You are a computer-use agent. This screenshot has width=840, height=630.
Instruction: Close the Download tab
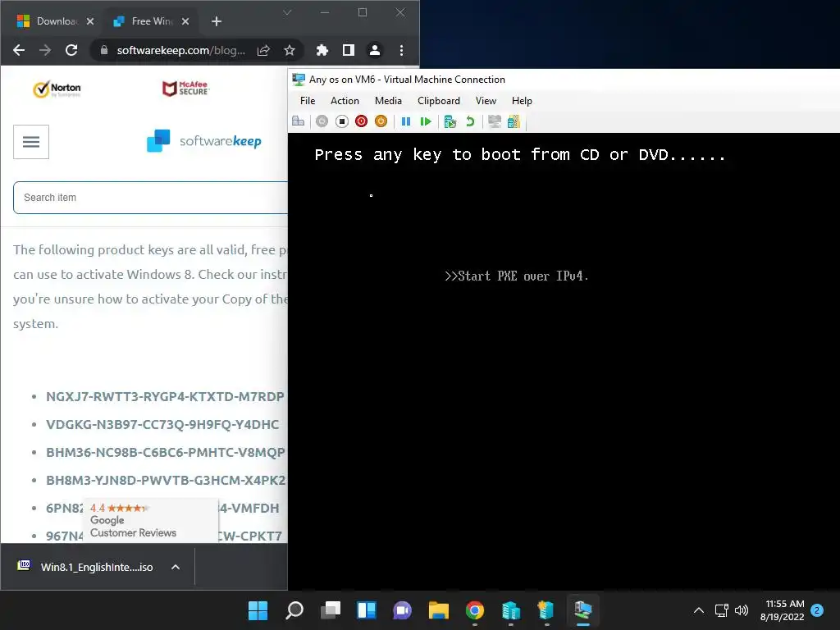click(x=90, y=21)
